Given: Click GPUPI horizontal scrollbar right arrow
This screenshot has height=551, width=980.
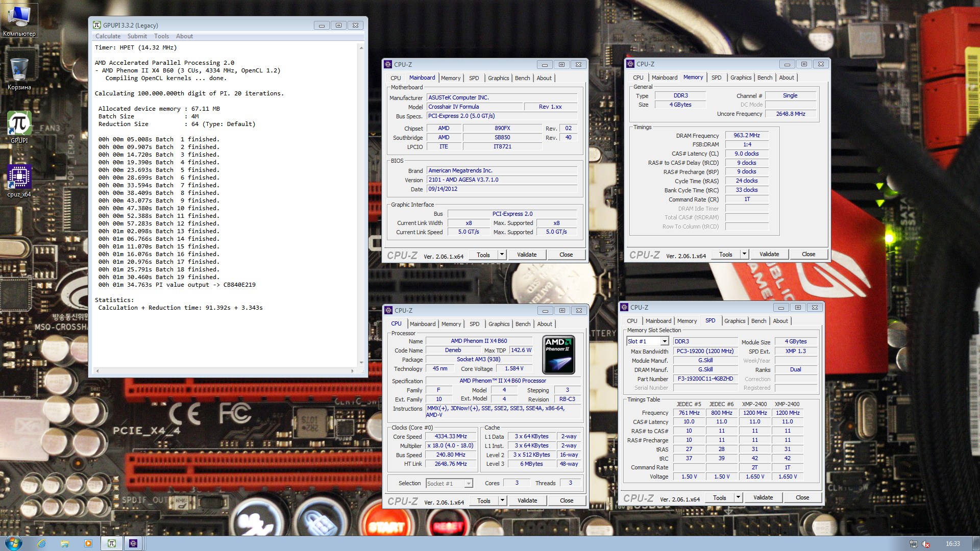Looking at the screenshot, I should tap(352, 371).
